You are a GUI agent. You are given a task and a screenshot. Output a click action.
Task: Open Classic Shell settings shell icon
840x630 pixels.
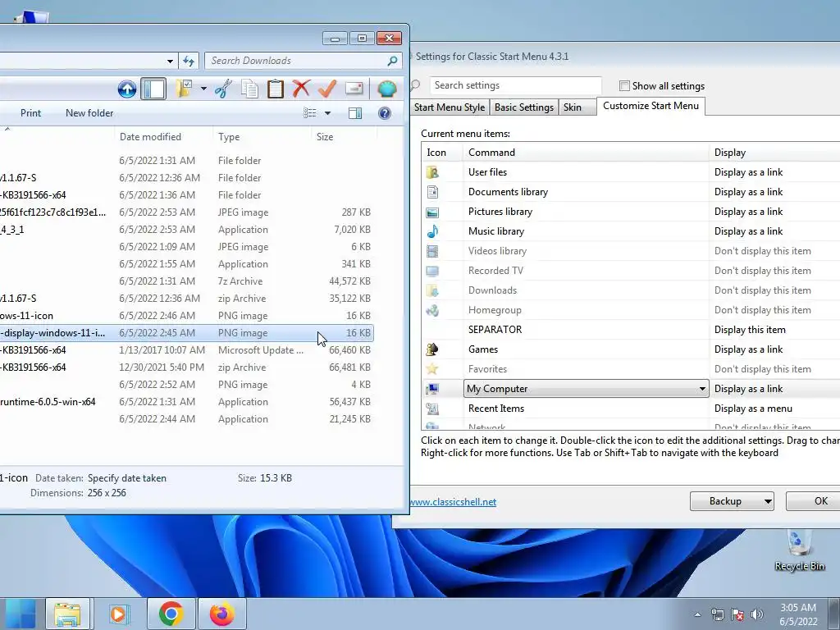tap(387, 89)
